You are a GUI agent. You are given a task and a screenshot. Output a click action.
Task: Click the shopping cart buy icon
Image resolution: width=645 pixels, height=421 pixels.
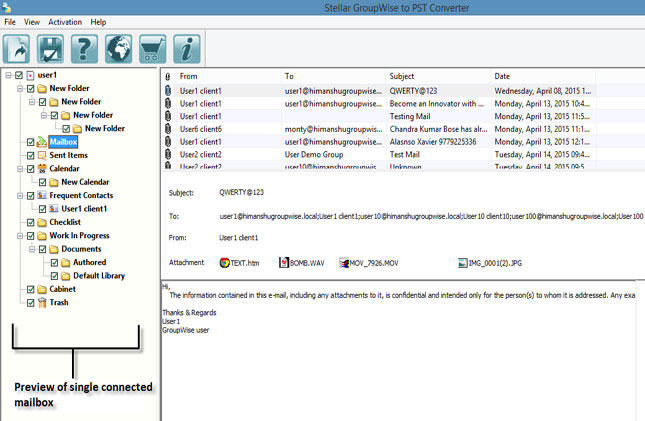(x=153, y=49)
